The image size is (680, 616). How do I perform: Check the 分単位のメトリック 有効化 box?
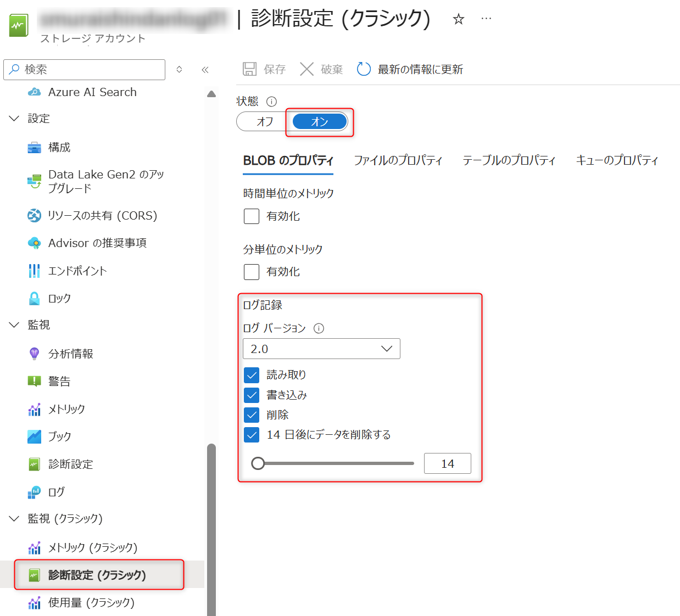(251, 271)
